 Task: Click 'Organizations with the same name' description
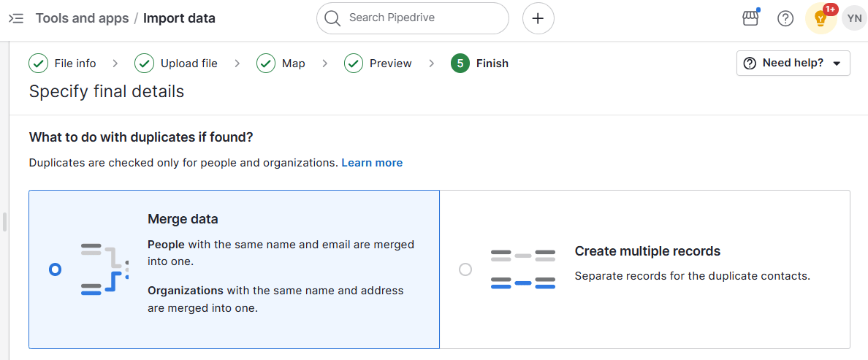pos(275,299)
